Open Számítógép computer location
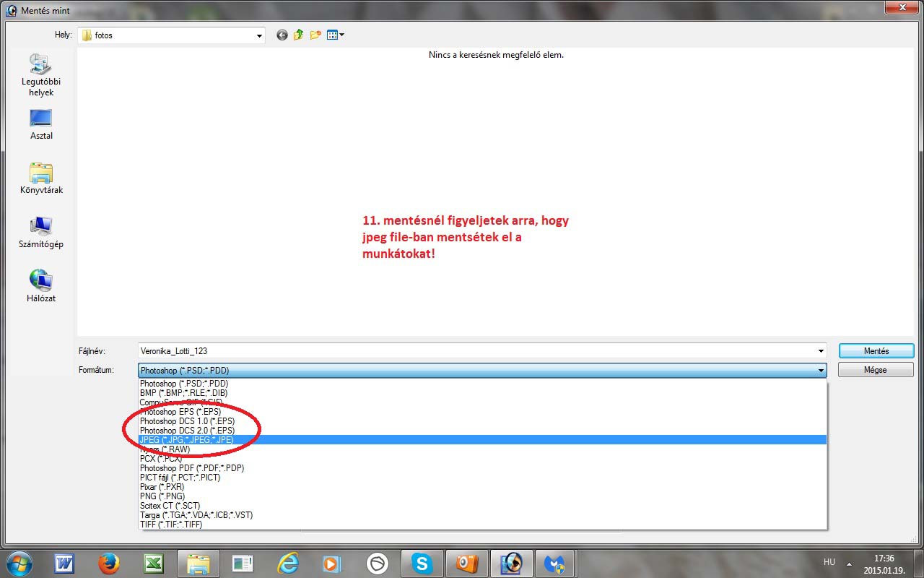 click(x=41, y=233)
